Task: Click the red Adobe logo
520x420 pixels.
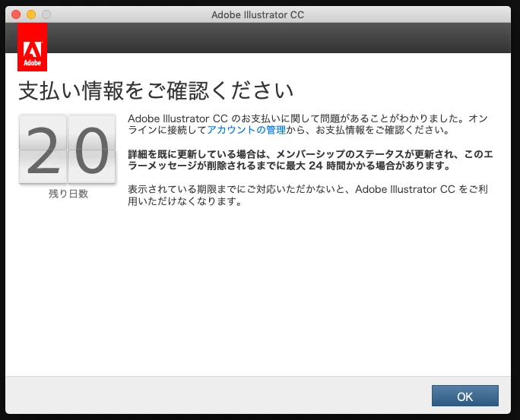Action: [x=32, y=47]
